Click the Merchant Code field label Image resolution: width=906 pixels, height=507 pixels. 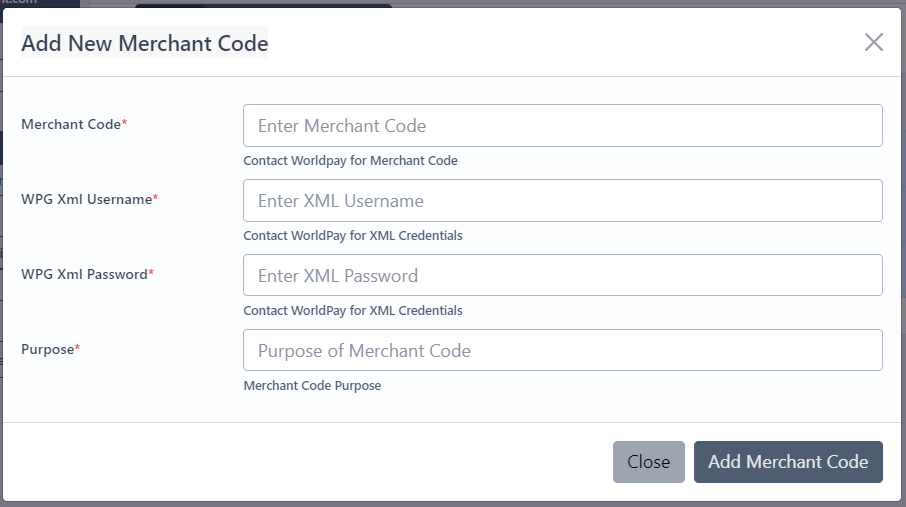click(x=71, y=124)
